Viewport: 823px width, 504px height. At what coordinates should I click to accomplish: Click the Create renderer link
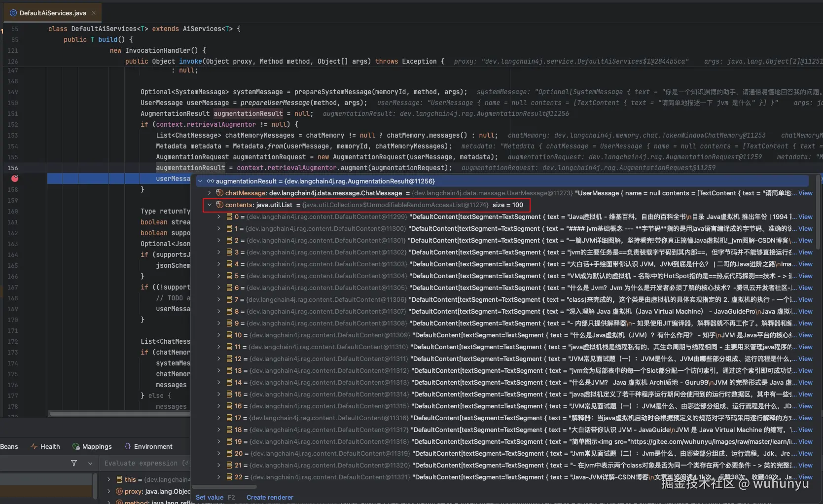(270, 497)
